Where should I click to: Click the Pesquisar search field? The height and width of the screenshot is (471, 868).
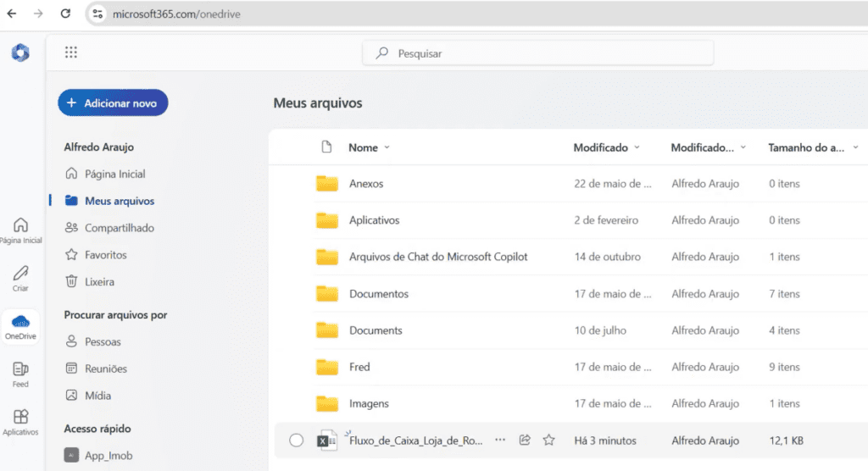tap(537, 53)
